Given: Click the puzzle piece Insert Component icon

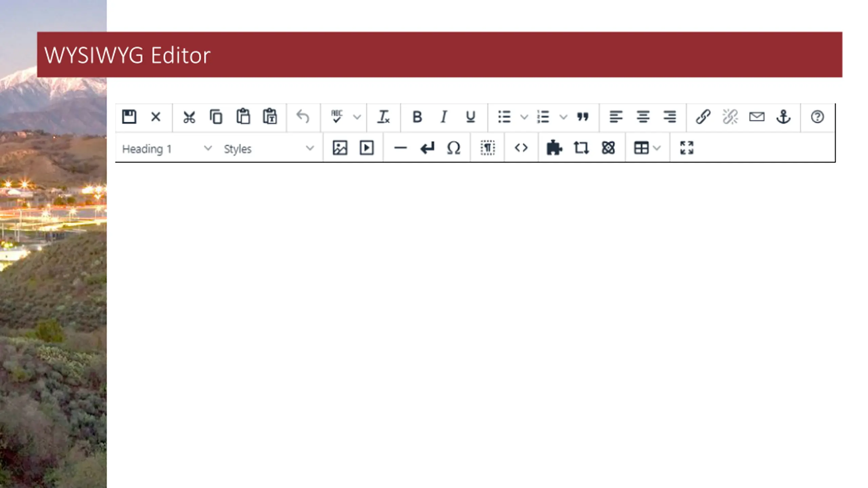Looking at the screenshot, I should click(x=554, y=148).
